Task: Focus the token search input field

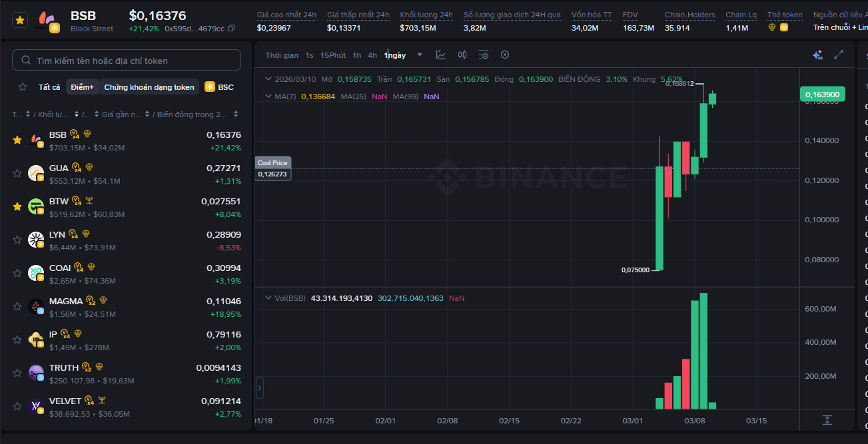Action: coord(127,60)
